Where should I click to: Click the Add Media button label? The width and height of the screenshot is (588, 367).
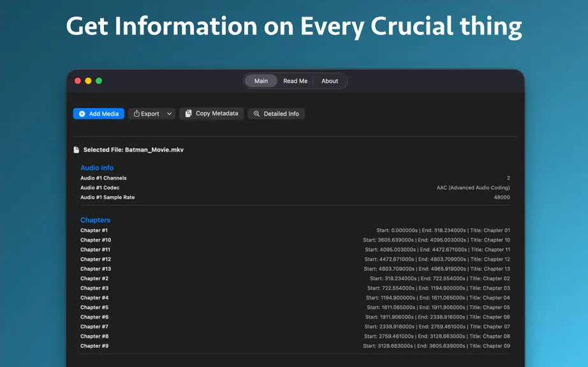(104, 114)
